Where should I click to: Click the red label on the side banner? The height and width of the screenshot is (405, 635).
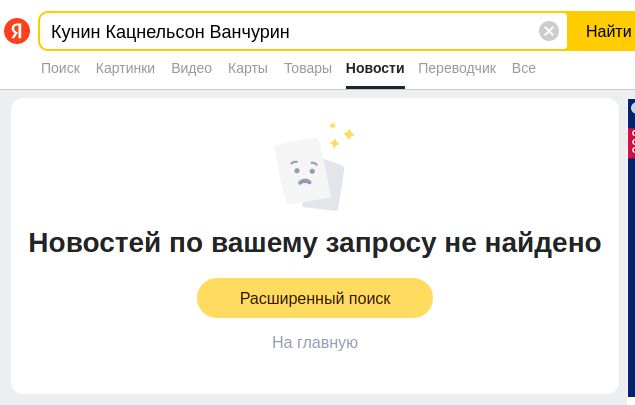631,143
